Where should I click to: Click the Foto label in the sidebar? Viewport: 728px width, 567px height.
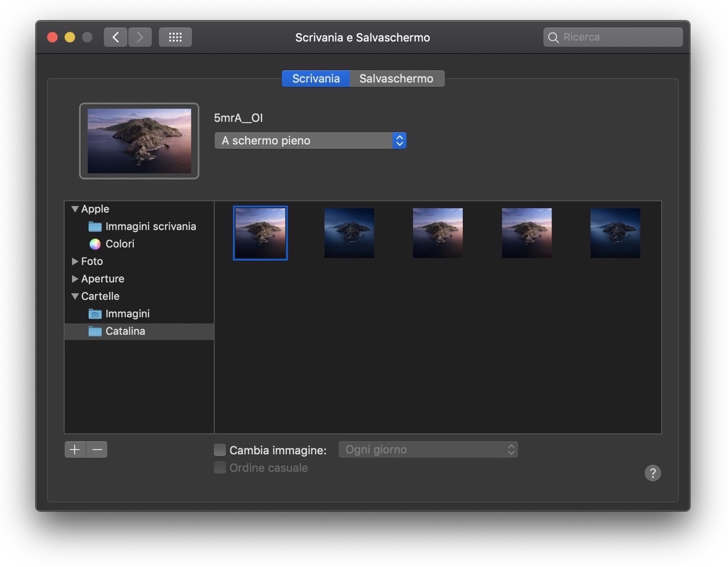pos(92,262)
